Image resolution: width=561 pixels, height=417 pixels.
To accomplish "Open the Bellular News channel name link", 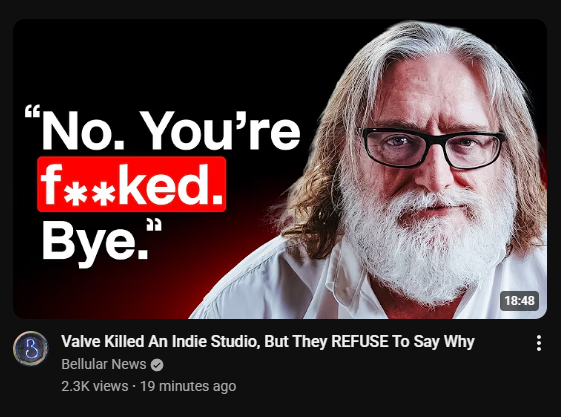I will [104, 364].
